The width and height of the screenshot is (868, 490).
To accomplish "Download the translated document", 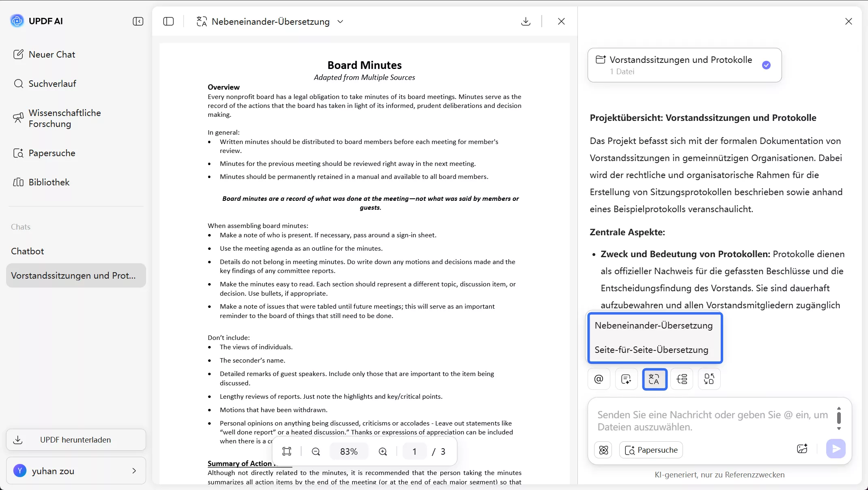I will (x=526, y=21).
